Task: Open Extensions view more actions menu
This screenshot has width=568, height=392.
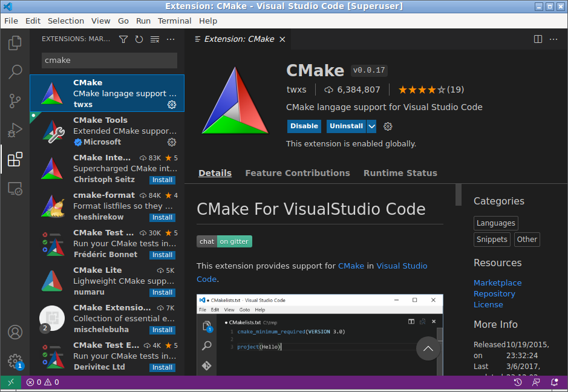Action: pos(171,39)
